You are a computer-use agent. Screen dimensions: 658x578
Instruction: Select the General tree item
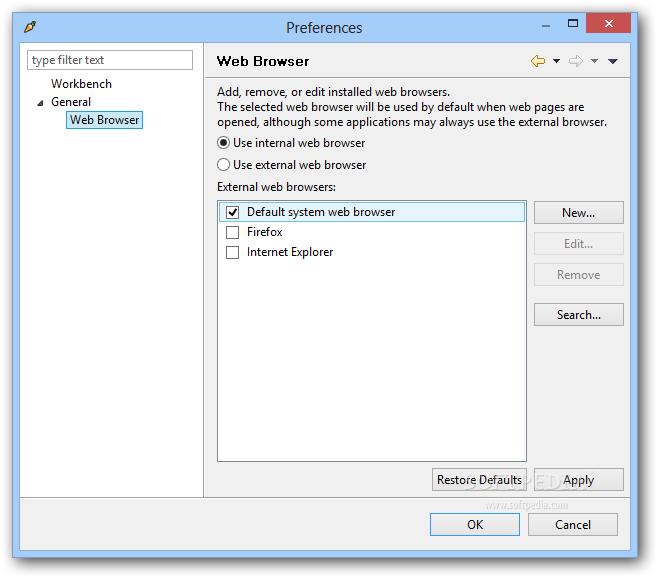point(71,102)
